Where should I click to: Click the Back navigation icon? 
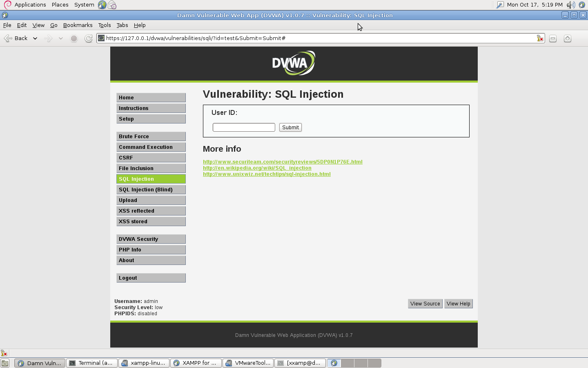pyautogui.click(x=7, y=38)
